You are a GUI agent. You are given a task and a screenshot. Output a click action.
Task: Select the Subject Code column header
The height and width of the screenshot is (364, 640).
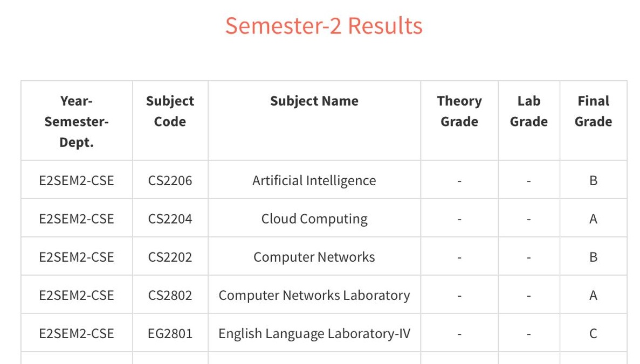[x=170, y=111]
